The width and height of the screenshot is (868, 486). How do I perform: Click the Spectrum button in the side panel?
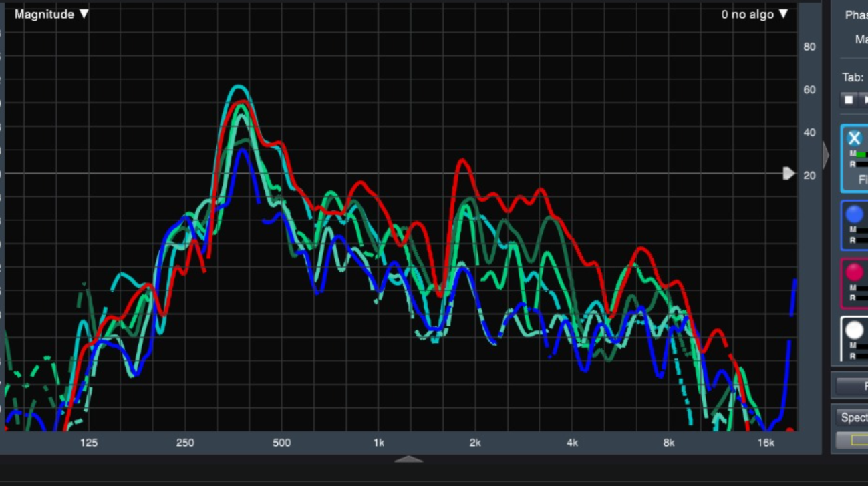point(854,417)
